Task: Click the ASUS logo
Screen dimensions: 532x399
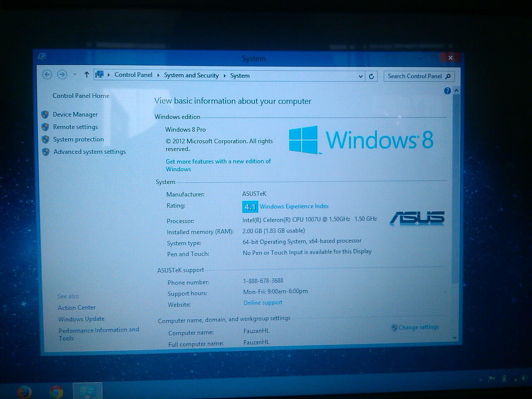Action: point(417,218)
